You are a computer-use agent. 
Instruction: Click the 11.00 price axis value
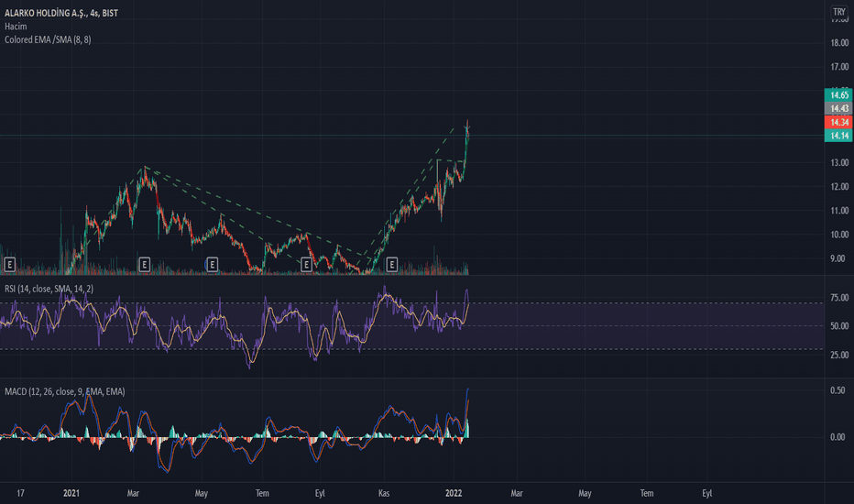pyautogui.click(x=839, y=211)
